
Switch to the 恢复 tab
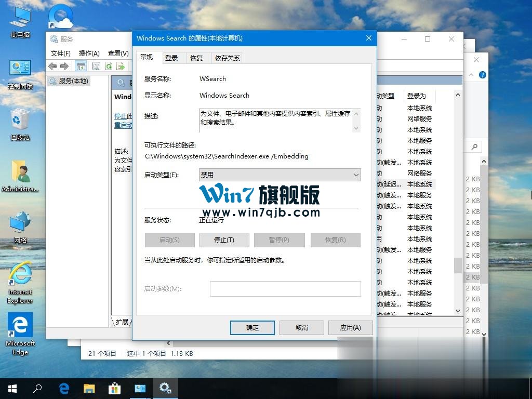[196, 58]
